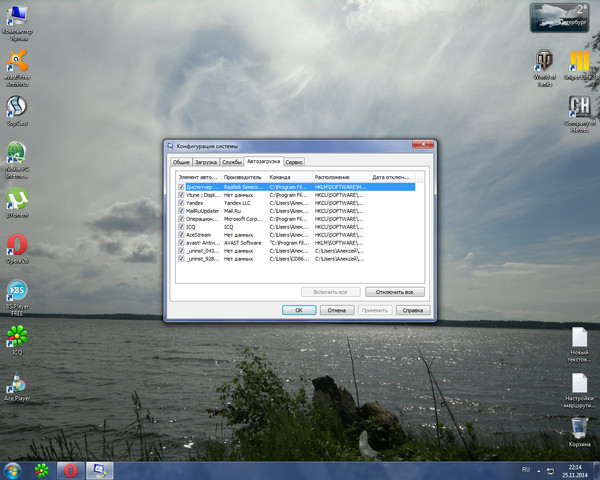Uncheck the _uninst_928... startup item
The height and width of the screenshot is (480, 600).
(181, 259)
